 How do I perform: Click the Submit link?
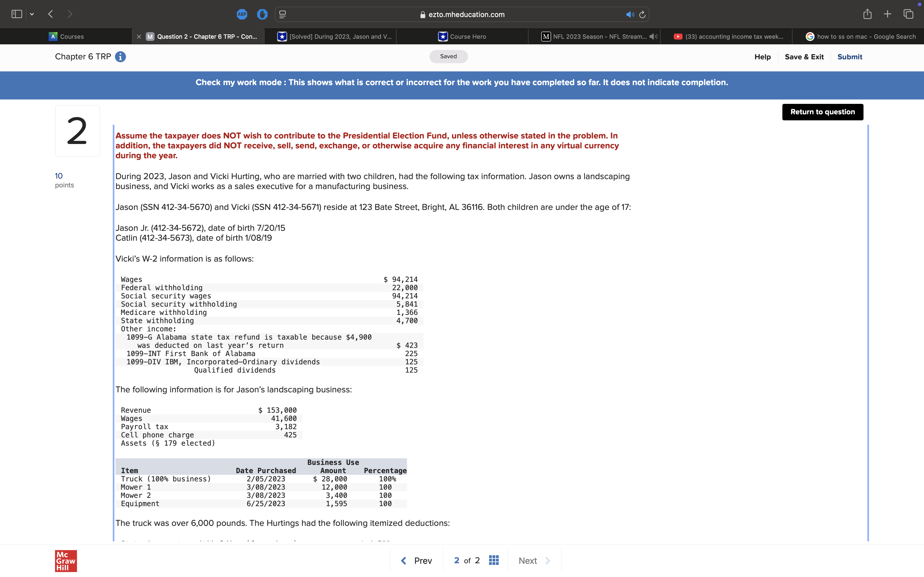pos(849,57)
